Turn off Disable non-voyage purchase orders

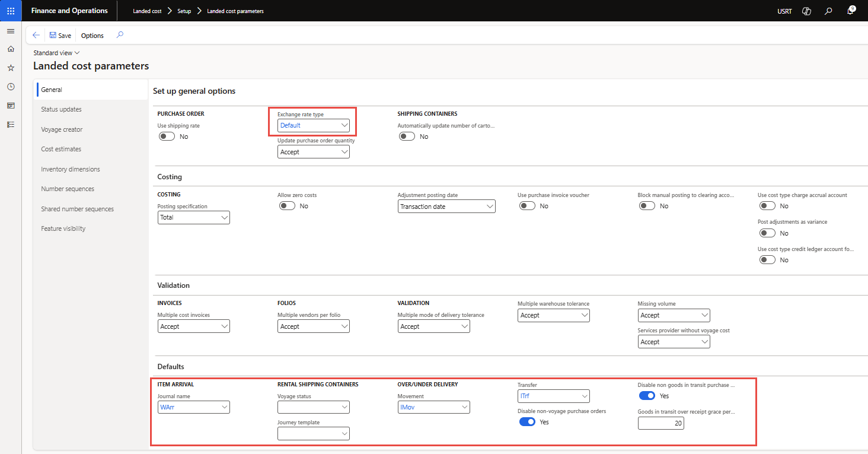527,422
